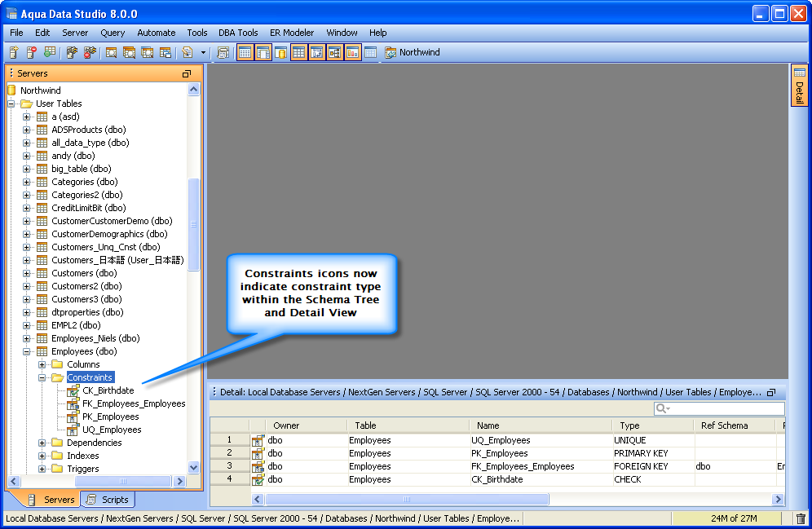Click the table icon with green dot in toolbar

[x=50, y=52]
